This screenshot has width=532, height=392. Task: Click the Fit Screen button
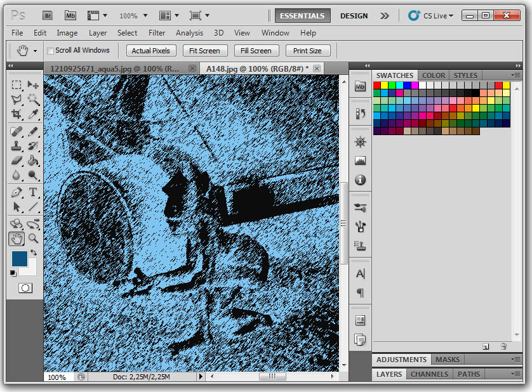[x=204, y=51]
